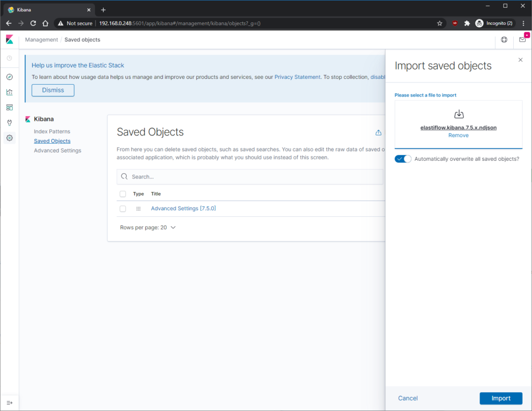Select Advanced Settings in Kibana side menu
The height and width of the screenshot is (411, 532).
(x=58, y=150)
